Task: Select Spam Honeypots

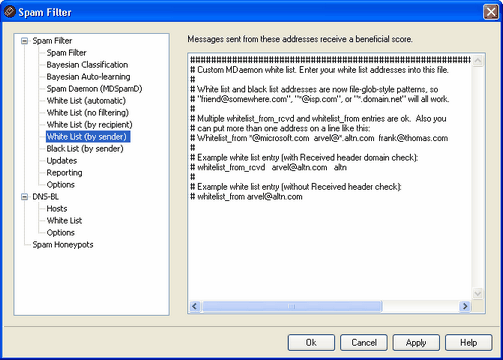Action: click(x=63, y=245)
